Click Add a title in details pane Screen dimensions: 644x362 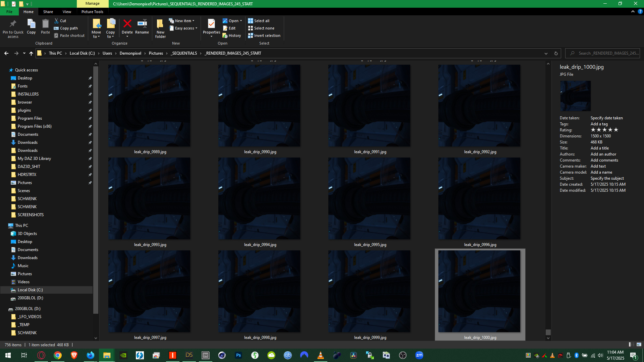599,148
